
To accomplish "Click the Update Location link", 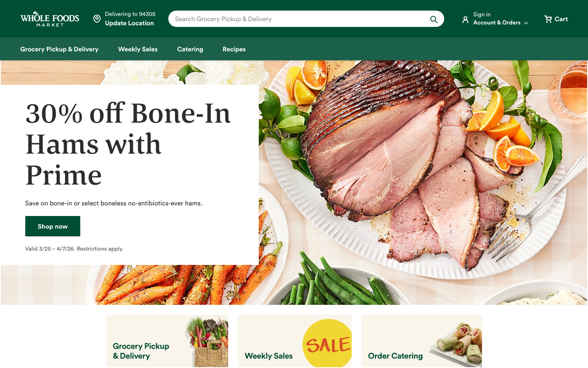I will point(130,23).
